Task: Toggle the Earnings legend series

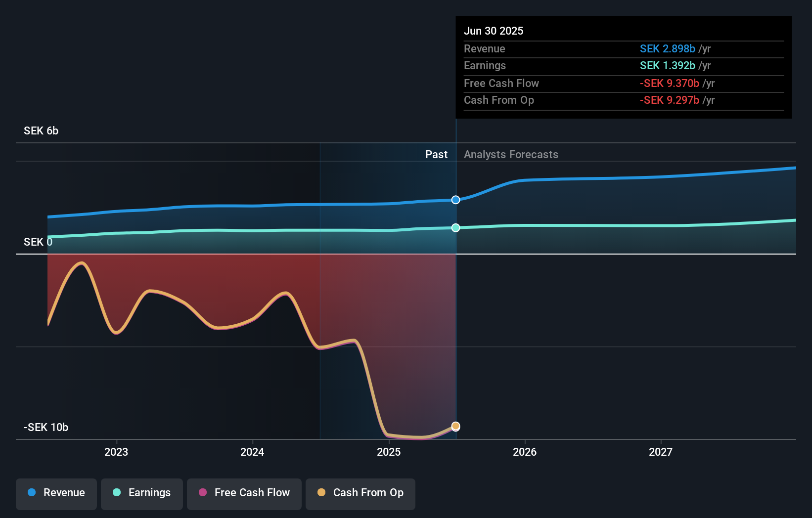Action: 142,493
